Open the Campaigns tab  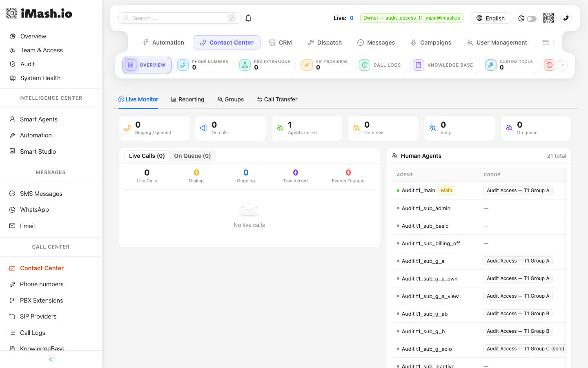click(431, 43)
